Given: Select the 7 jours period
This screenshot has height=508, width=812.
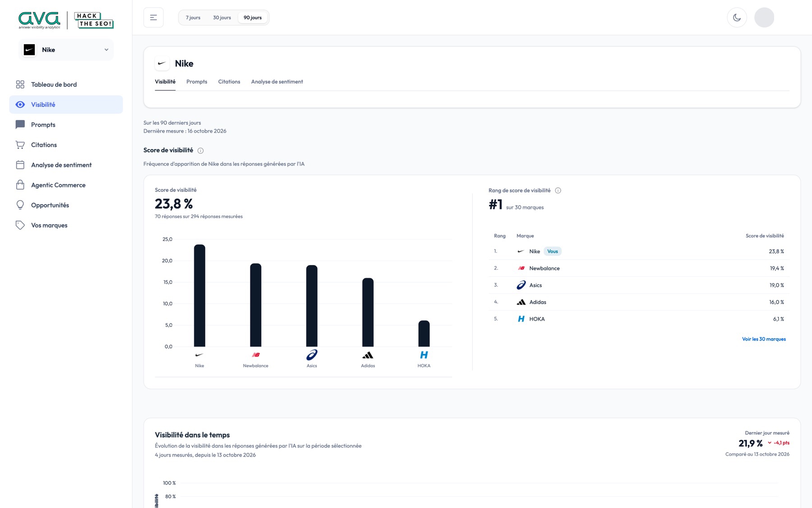Looking at the screenshot, I should point(193,18).
